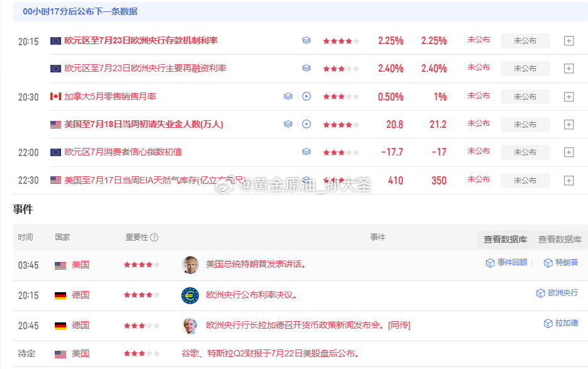Open event 欧洲央行公布利率决议

[x=252, y=295]
